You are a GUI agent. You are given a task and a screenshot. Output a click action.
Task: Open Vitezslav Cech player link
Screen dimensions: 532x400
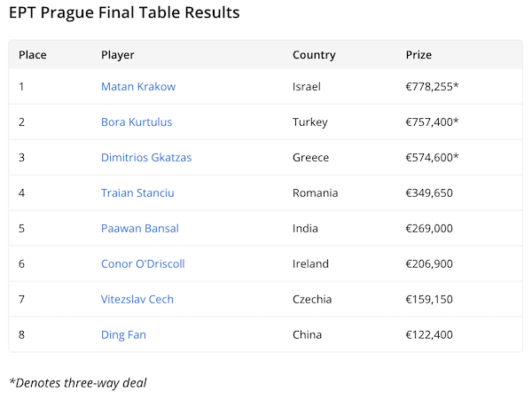pos(137,300)
